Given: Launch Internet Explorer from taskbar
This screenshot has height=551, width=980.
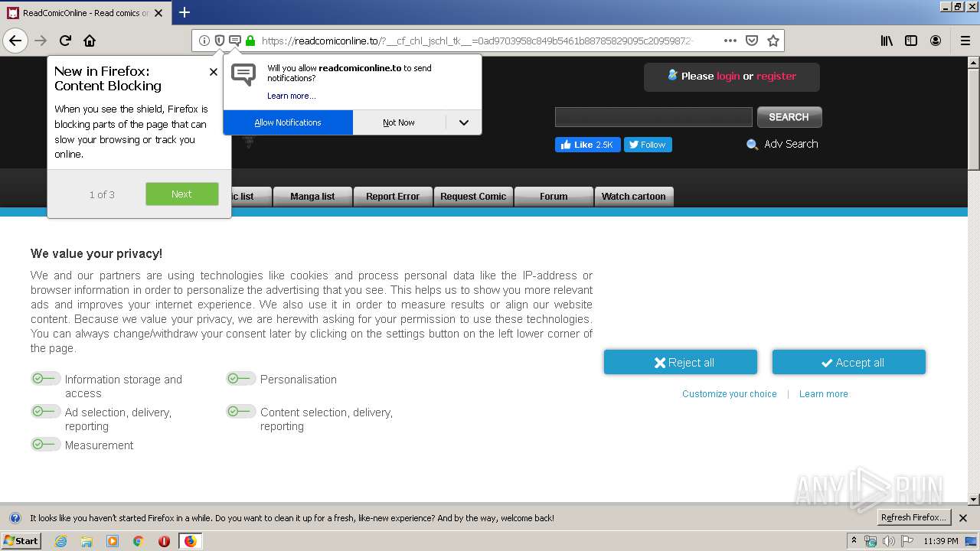Looking at the screenshot, I should tap(60, 541).
